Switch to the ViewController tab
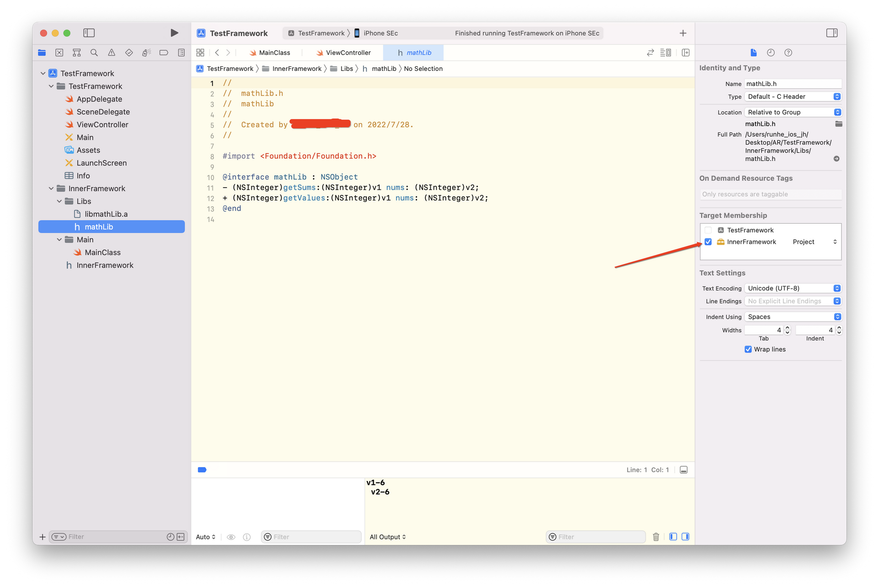879x588 pixels. [x=343, y=53]
